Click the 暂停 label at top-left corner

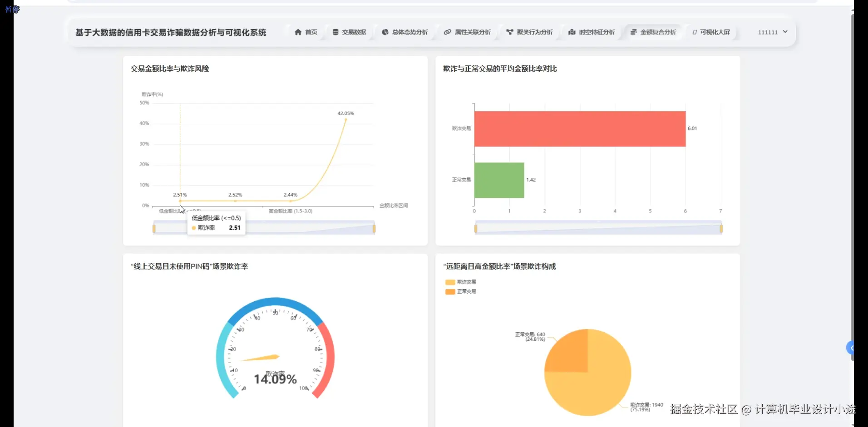12,10
